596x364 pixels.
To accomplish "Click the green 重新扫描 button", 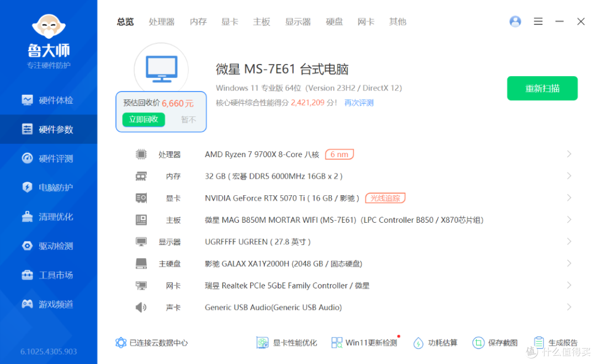I will click(542, 89).
